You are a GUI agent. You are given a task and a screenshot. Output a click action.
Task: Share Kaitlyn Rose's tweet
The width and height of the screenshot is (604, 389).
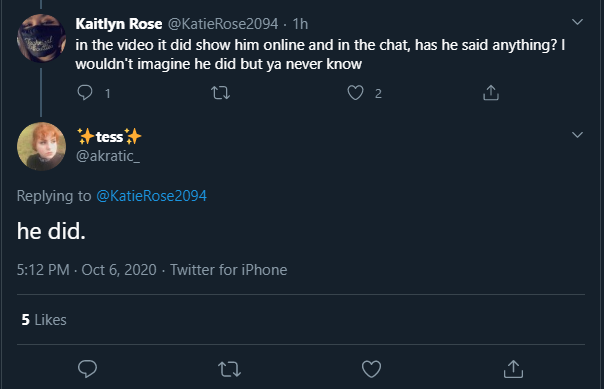point(491,93)
